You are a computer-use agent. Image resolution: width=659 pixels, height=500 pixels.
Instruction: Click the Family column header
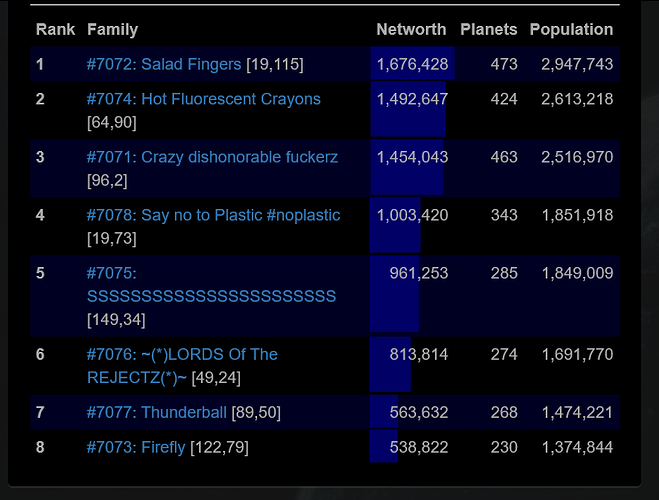click(112, 30)
